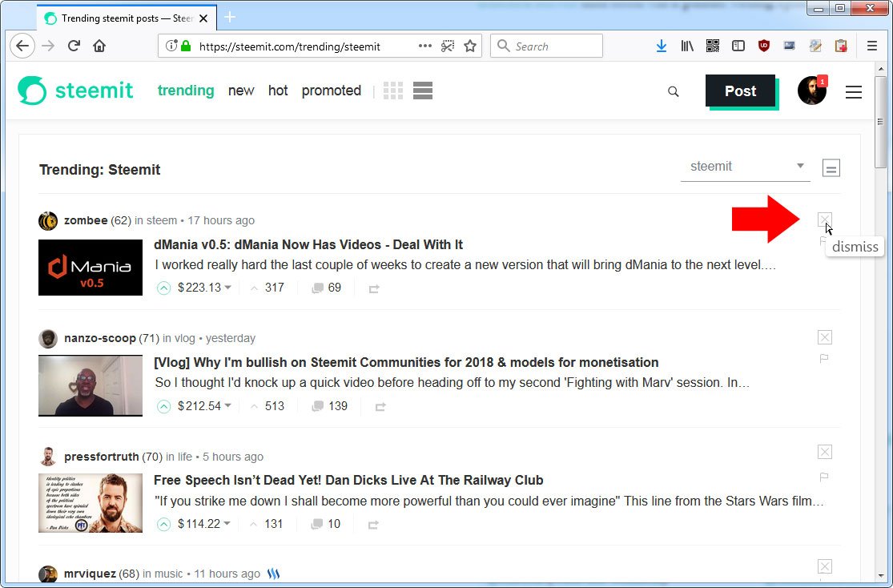Click the Steemit logo
Viewport: 893px width, 588px height.
click(75, 91)
